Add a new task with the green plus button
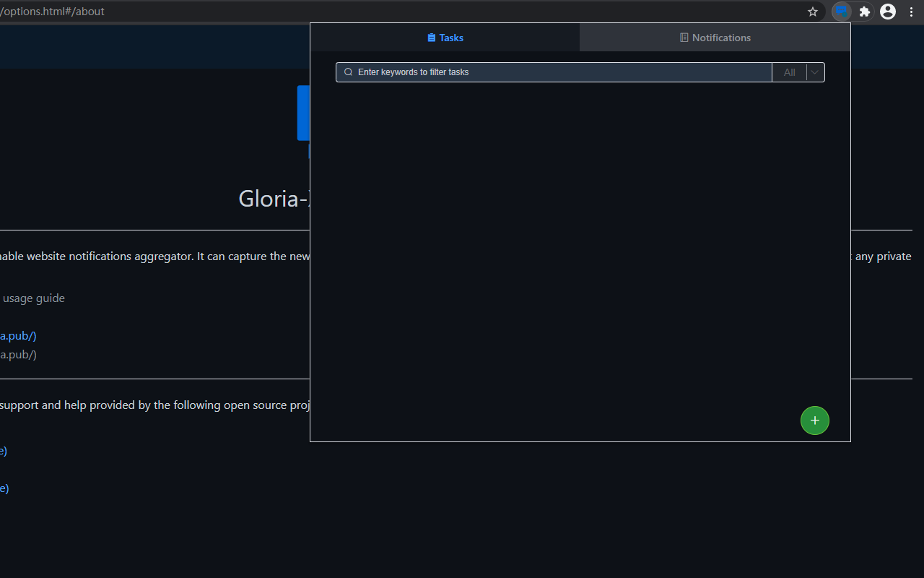Screen dimensions: 924x578 [815, 420]
